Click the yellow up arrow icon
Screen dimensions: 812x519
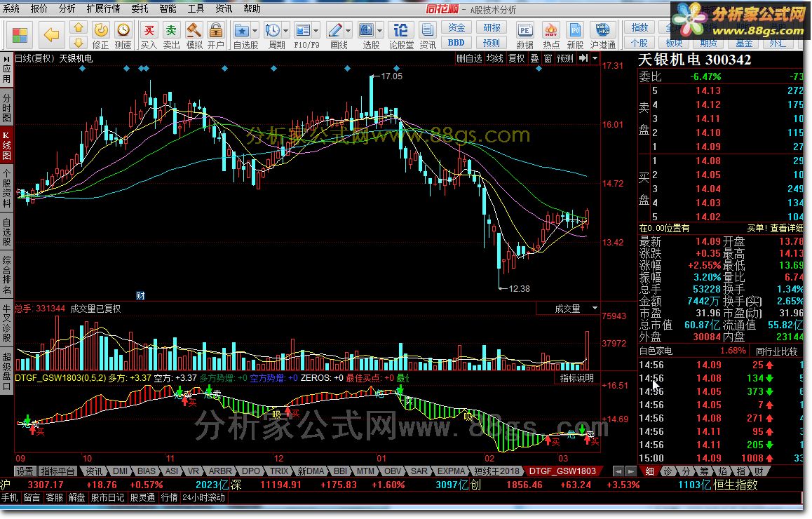coord(79,28)
